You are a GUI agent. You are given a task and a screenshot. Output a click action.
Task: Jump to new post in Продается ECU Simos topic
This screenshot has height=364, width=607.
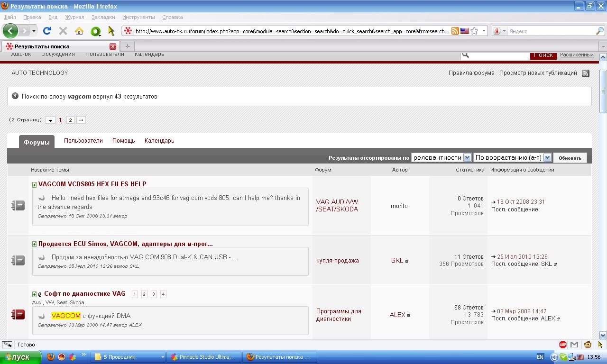(35, 244)
